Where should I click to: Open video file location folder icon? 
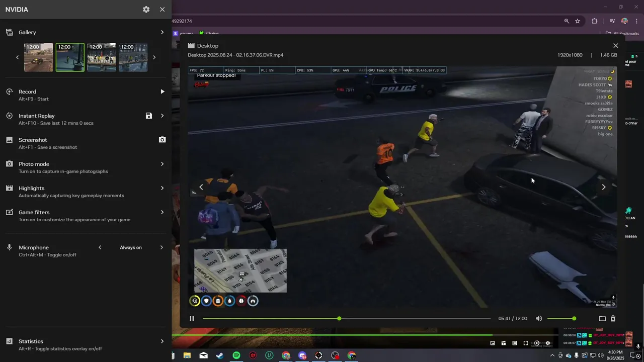(602, 318)
